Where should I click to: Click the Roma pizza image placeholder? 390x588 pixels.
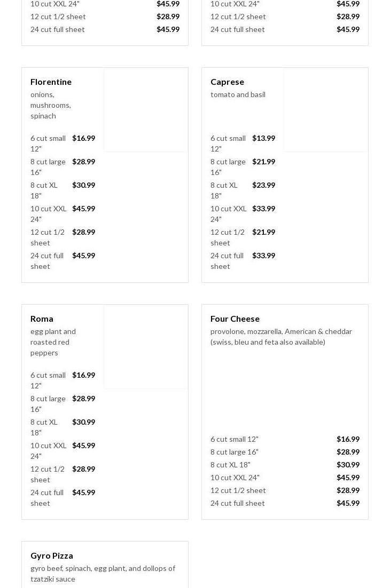(x=146, y=347)
